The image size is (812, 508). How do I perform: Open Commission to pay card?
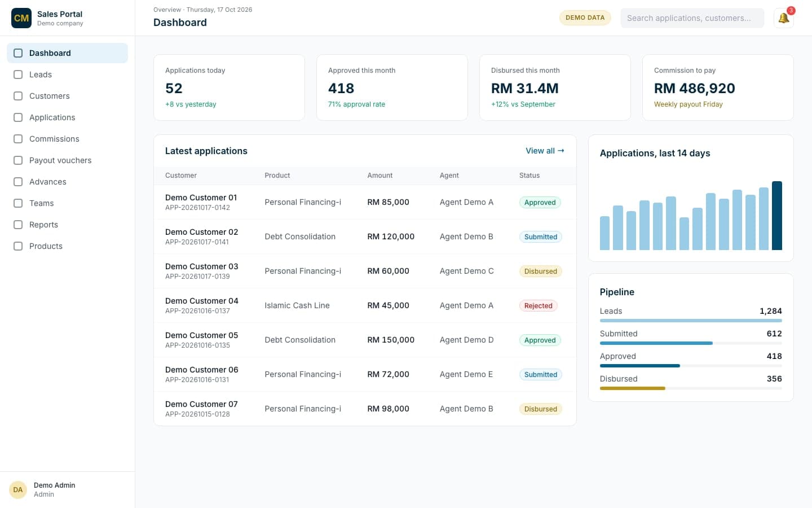tap(718, 87)
